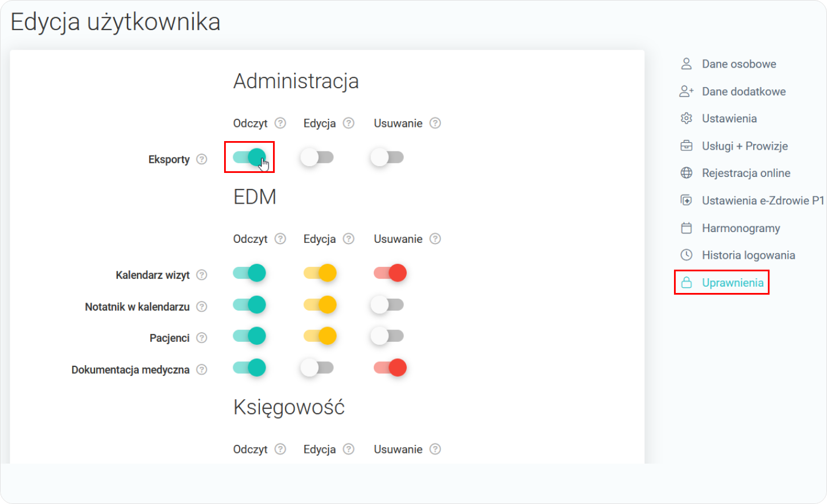Click the person-plus icon for Dane dodatkowe

point(687,91)
